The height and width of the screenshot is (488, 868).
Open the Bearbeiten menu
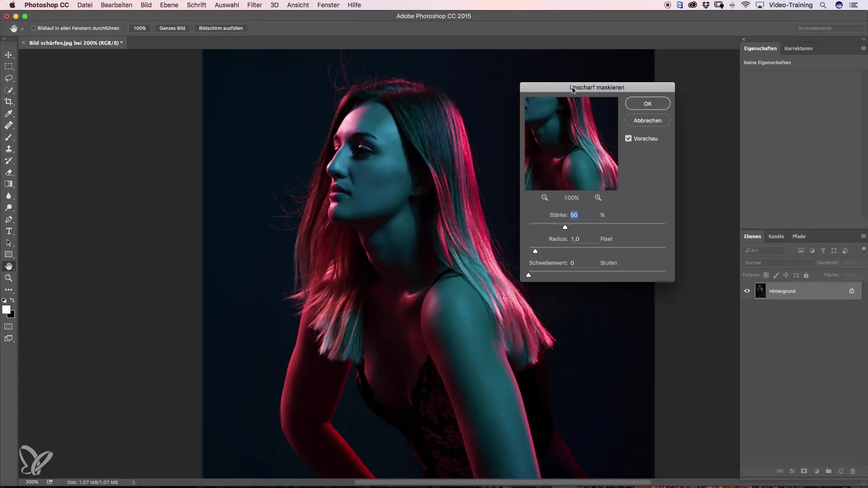click(x=117, y=5)
